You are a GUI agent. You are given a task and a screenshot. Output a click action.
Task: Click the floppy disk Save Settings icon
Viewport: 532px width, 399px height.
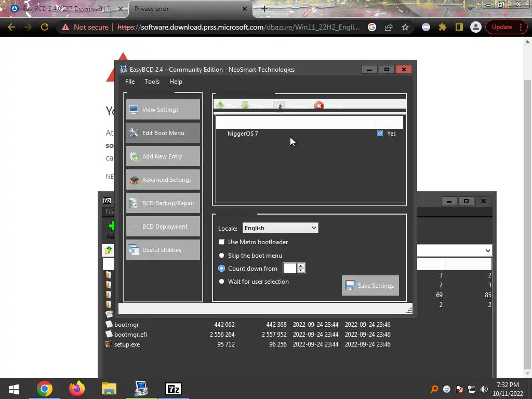350,285
